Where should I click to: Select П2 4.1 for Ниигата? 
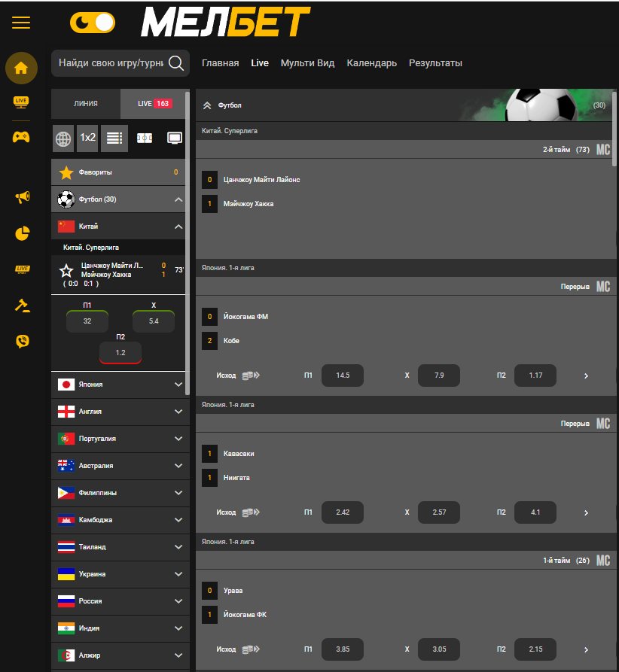point(535,512)
